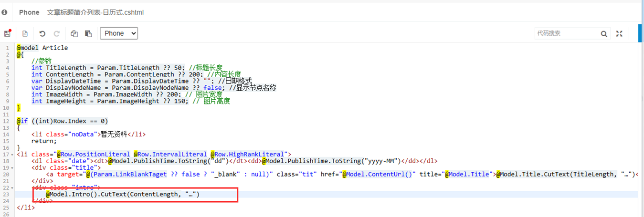The width and height of the screenshot is (644, 217).
Task: Click the info icon at top left
Action: tap(4, 12)
